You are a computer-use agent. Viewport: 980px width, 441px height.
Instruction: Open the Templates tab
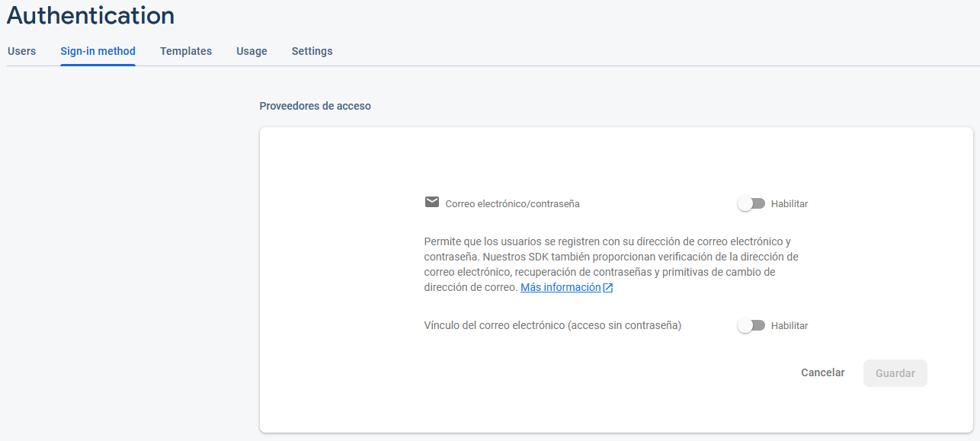(185, 51)
